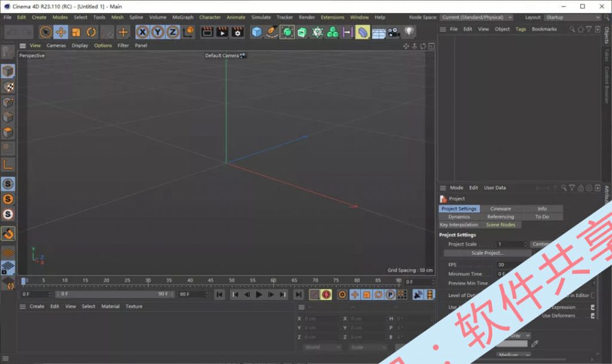Click Scale Project button

tap(487, 253)
